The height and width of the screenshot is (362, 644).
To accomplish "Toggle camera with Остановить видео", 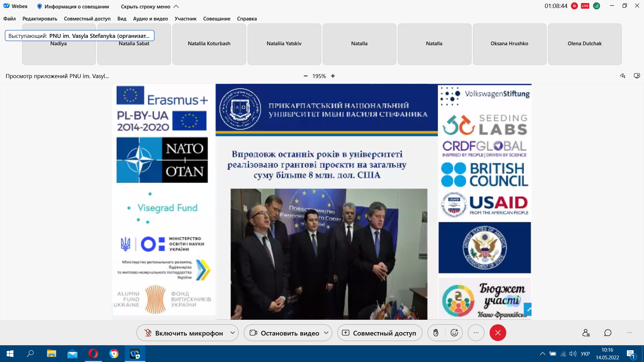I will click(284, 333).
